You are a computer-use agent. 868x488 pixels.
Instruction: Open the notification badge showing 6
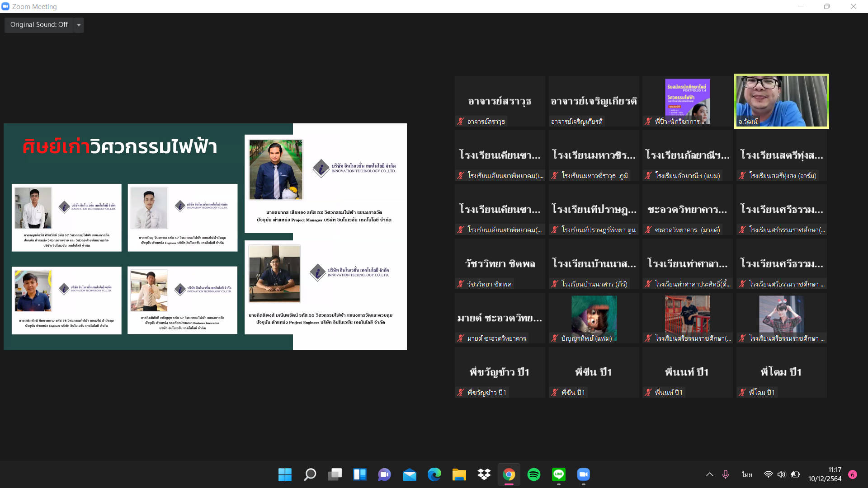pos(853,474)
